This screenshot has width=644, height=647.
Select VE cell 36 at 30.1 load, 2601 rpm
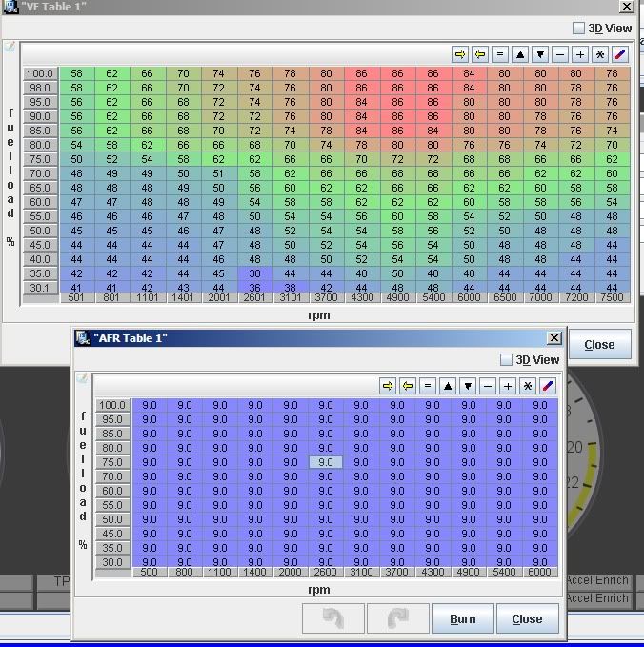pyautogui.click(x=254, y=287)
